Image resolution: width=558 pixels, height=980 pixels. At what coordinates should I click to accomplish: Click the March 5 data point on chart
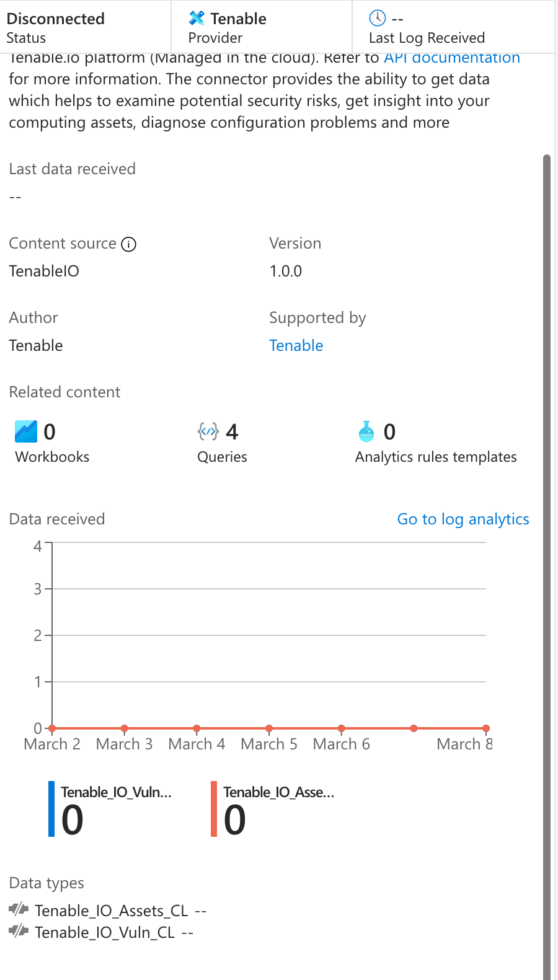click(269, 728)
